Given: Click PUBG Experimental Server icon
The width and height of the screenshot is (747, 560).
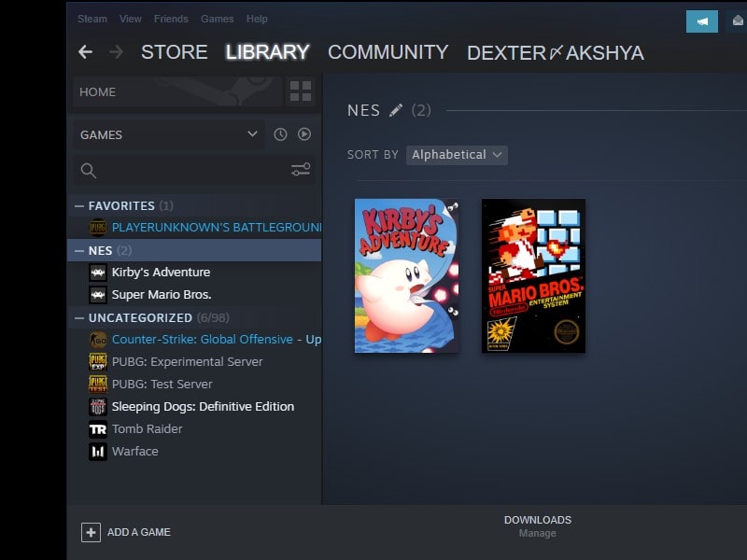Looking at the screenshot, I should pos(98,362).
